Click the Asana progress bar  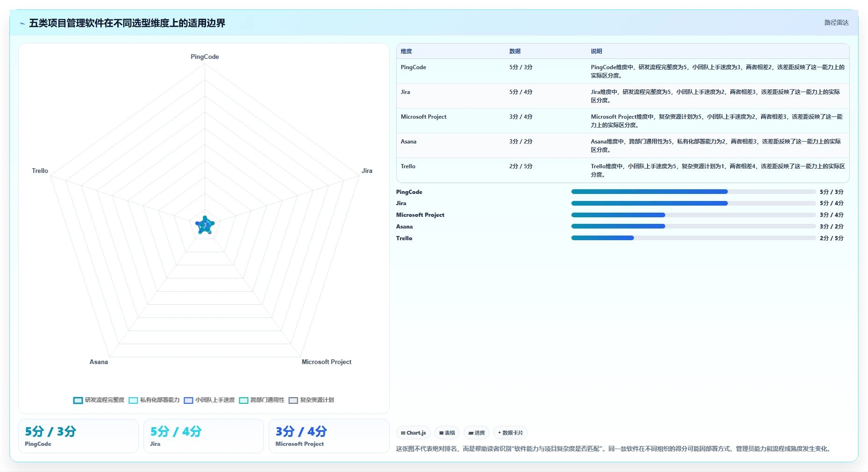click(693, 226)
